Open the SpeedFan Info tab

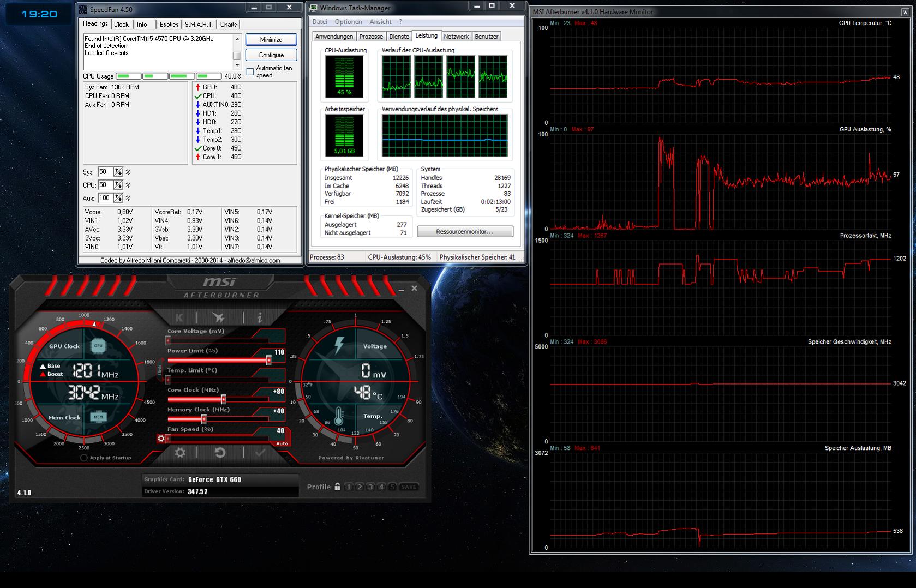coord(142,25)
